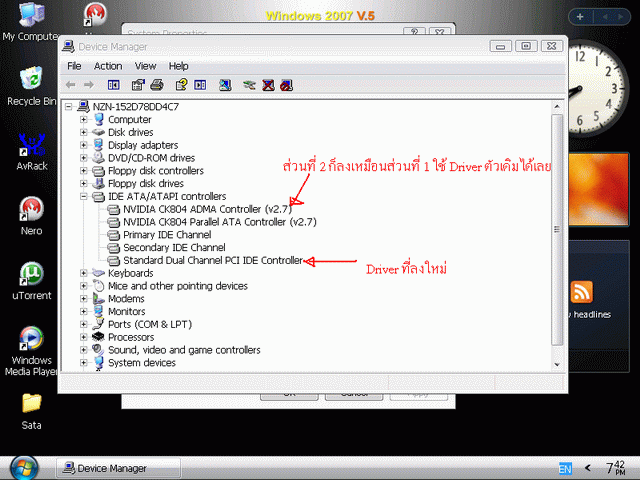The height and width of the screenshot is (480, 640).
Task: Open Nero desktop shortcut
Action: pyautogui.click(x=31, y=216)
